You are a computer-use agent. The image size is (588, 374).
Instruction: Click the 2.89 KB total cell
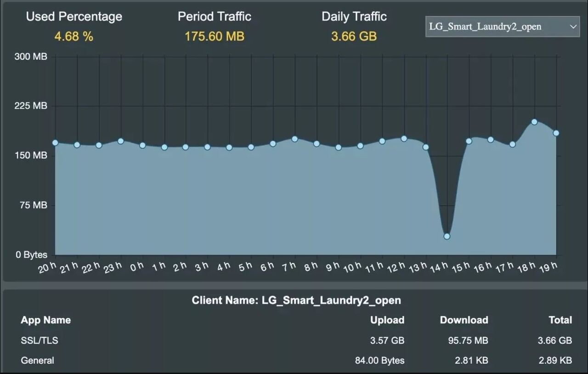tap(555, 361)
